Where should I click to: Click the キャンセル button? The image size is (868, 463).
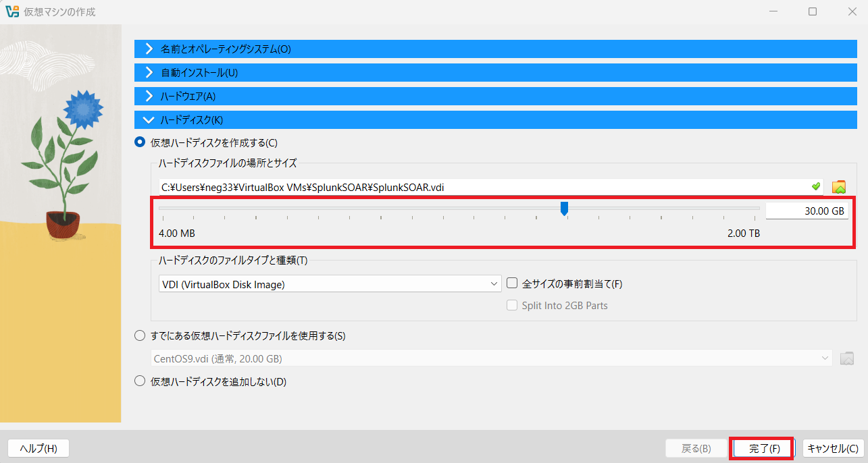834,448
